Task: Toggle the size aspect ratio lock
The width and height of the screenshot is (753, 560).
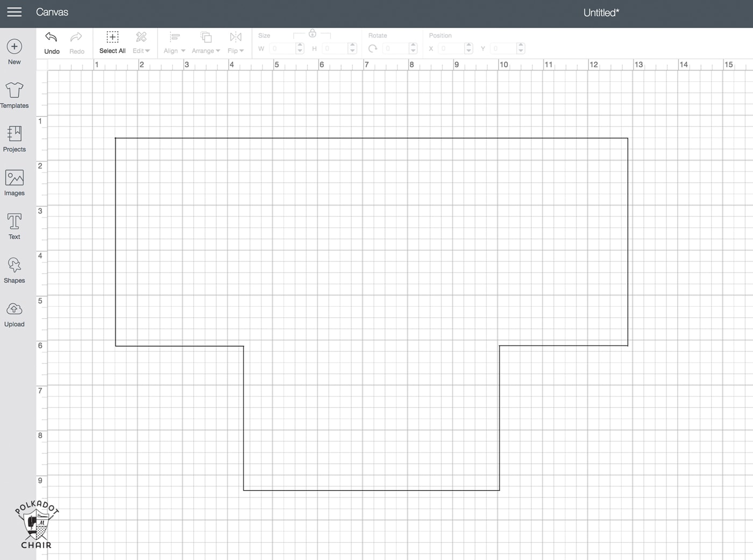Action: [x=312, y=33]
